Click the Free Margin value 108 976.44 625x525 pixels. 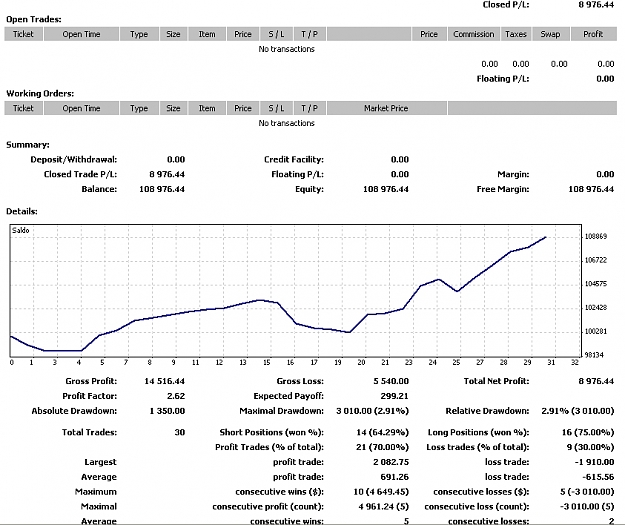point(591,189)
